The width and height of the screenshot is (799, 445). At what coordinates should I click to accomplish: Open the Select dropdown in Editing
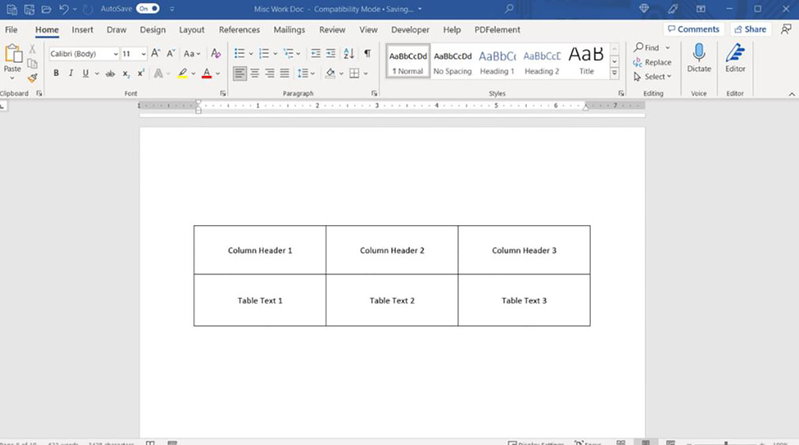[x=653, y=76]
